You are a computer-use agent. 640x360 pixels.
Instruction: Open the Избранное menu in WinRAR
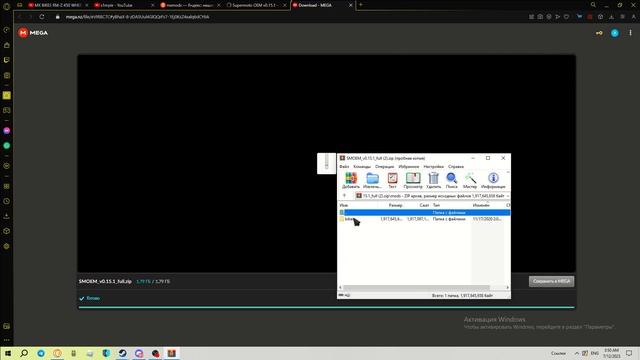[409, 167]
